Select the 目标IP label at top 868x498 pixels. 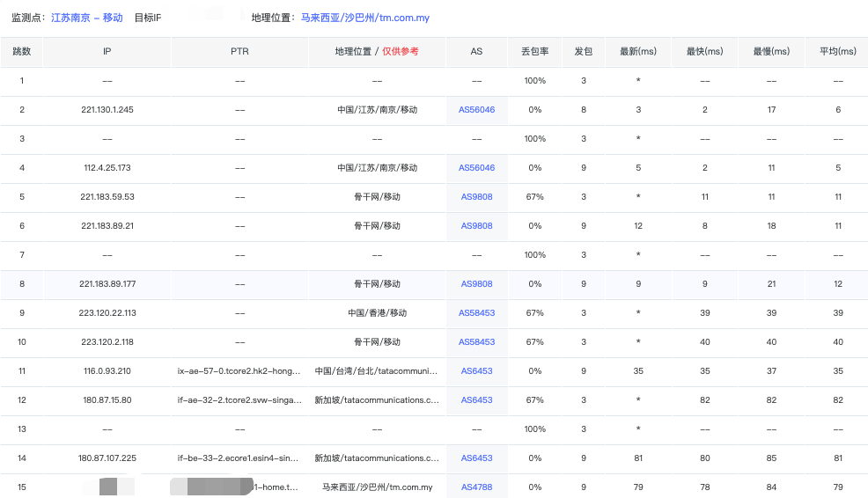[x=148, y=18]
